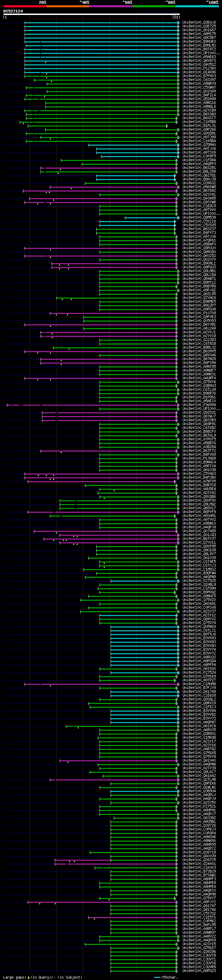The width and height of the screenshot is (222, 980).
Task: Open hit UniRef100_B9HLM2
Action: click(199, 45)
